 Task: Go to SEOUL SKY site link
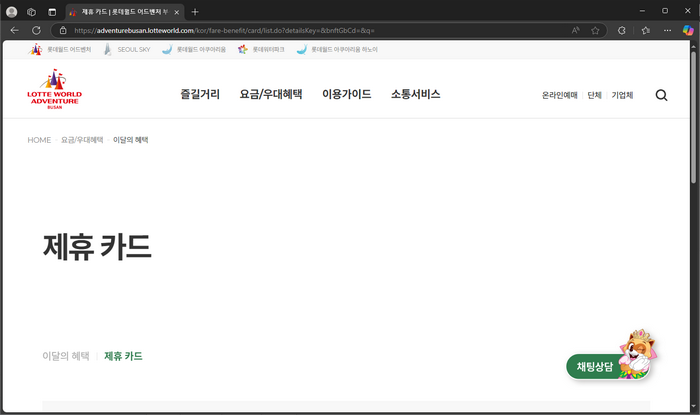(x=127, y=49)
